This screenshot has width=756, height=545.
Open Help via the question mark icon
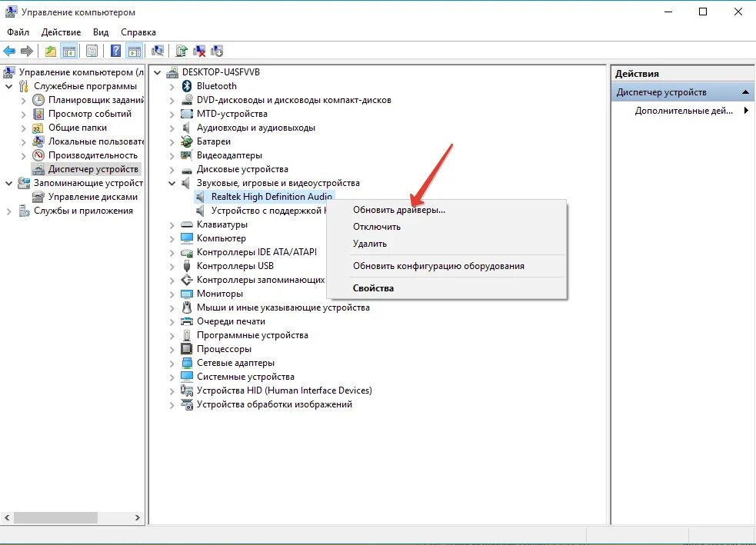point(115,51)
